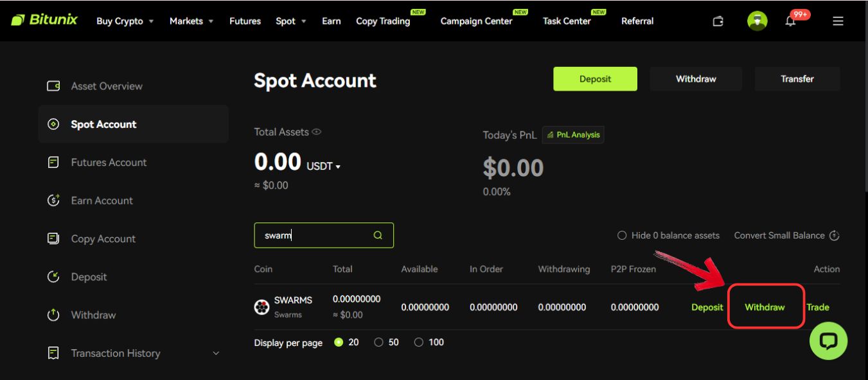Click the Withdraw sidebar icon
The width and height of the screenshot is (868, 380).
click(54, 315)
